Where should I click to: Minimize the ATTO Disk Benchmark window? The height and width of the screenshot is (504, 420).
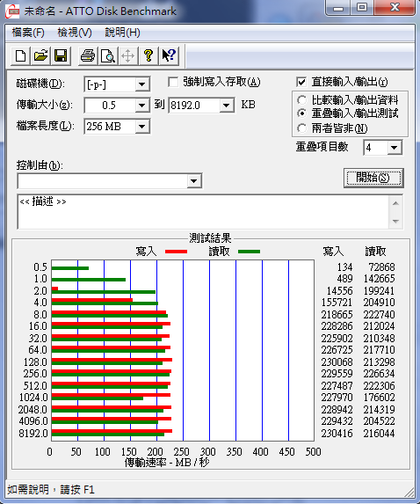[337, 8]
